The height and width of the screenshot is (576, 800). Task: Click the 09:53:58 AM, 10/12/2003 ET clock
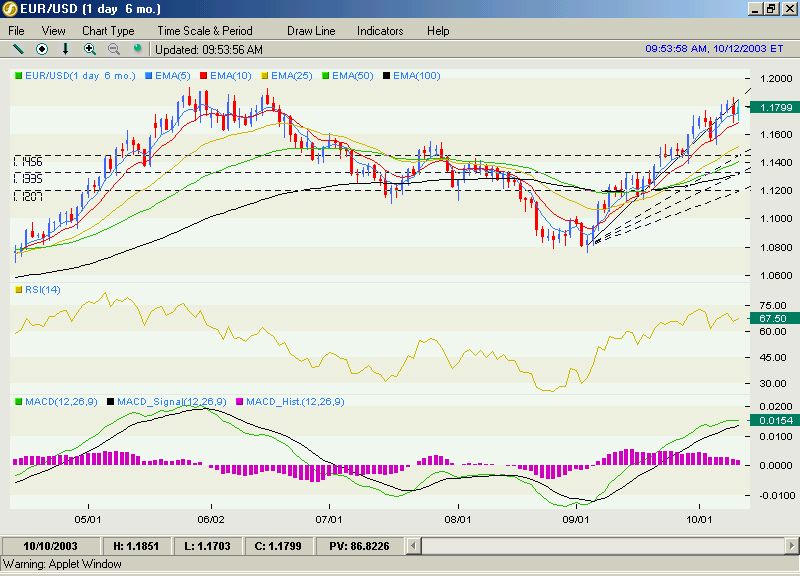(x=714, y=48)
